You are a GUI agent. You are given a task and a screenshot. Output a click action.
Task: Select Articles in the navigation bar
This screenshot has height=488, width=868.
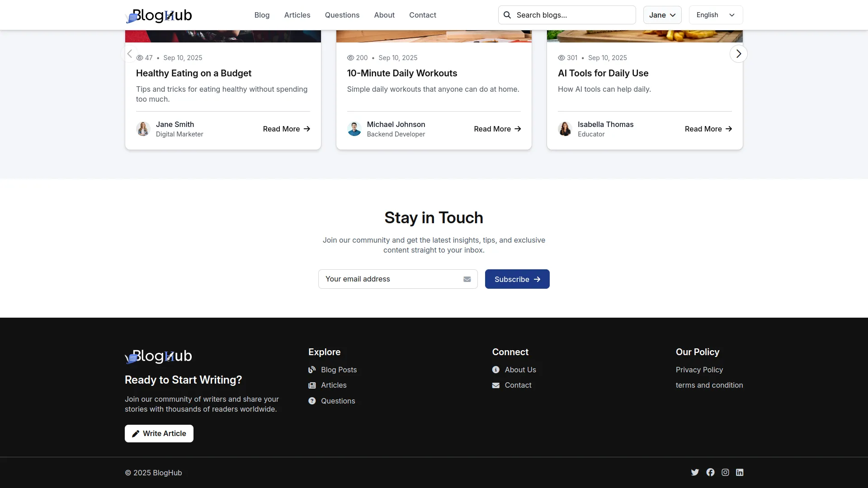pyautogui.click(x=297, y=15)
